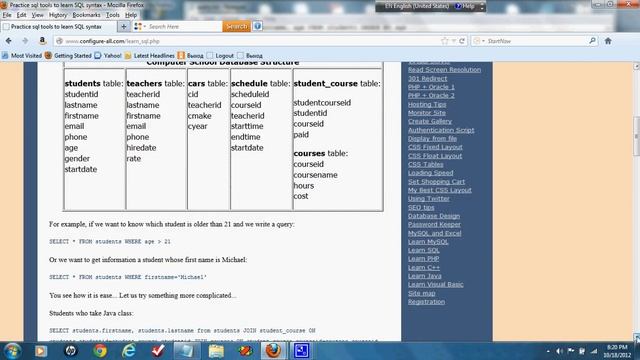Reload the page with the refresh icon
Screen dimensions: 640x360
tap(462, 41)
